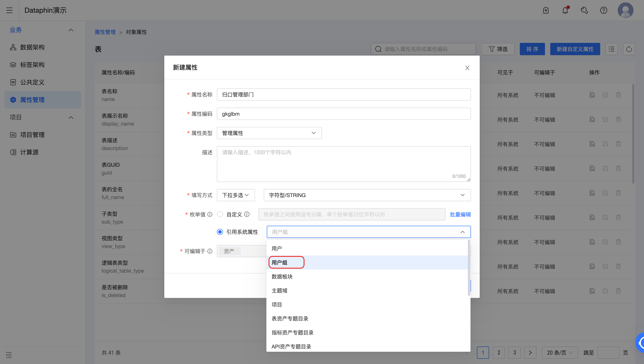Click the 批量编辑 link

pos(460,214)
